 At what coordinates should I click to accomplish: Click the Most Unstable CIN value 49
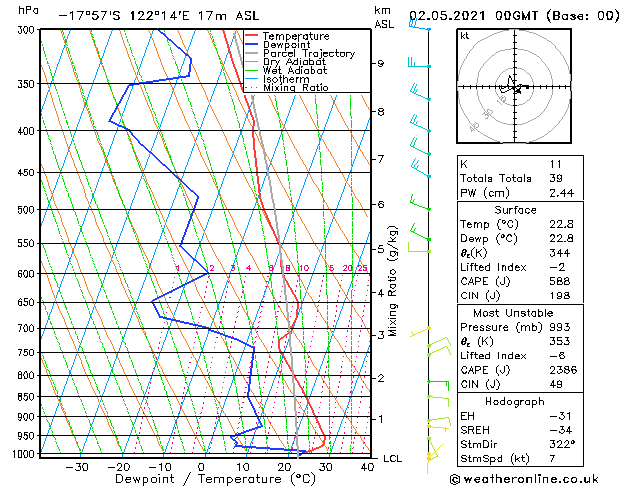(x=556, y=384)
